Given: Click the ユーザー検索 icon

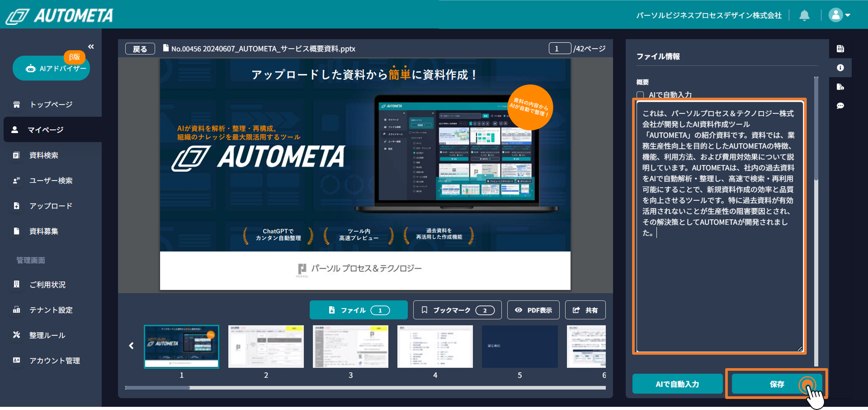Looking at the screenshot, I should pos(16,181).
